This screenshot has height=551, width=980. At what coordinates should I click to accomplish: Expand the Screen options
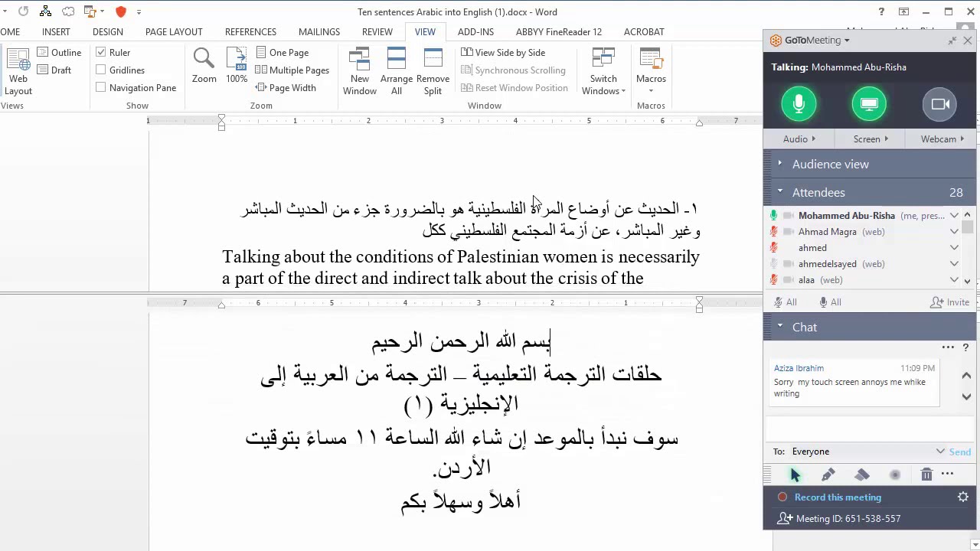[871, 139]
